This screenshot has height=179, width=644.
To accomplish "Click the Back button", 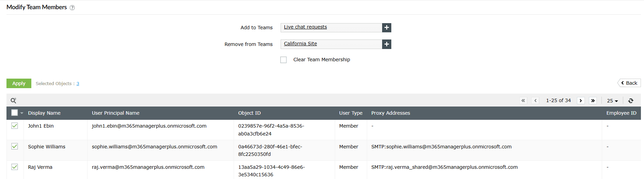I will tap(629, 83).
